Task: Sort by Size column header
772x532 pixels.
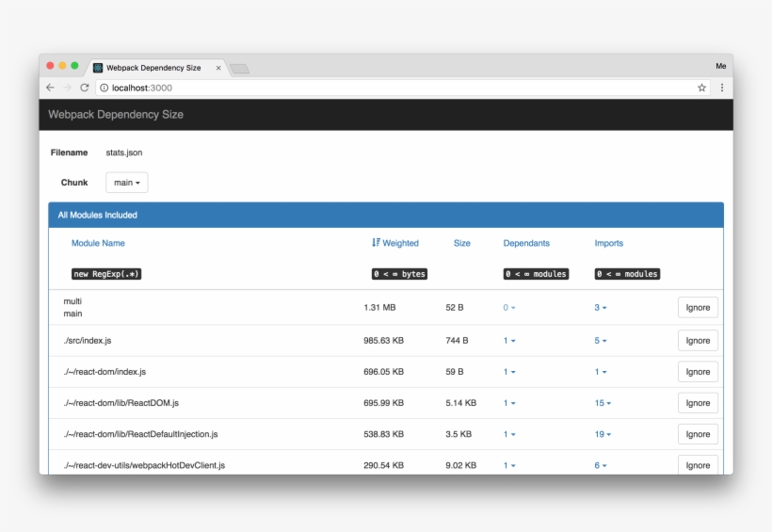Action: pyautogui.click(x=461, y=243)
